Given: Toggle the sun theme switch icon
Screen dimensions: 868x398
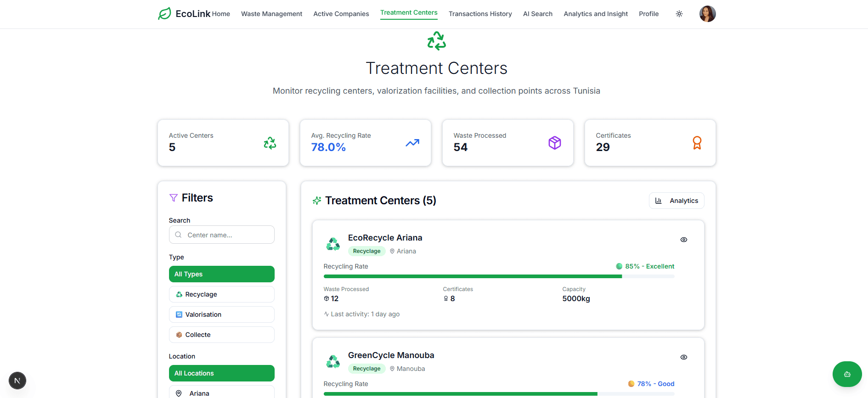Looking at the screenshot, I should tap(679, 14).
